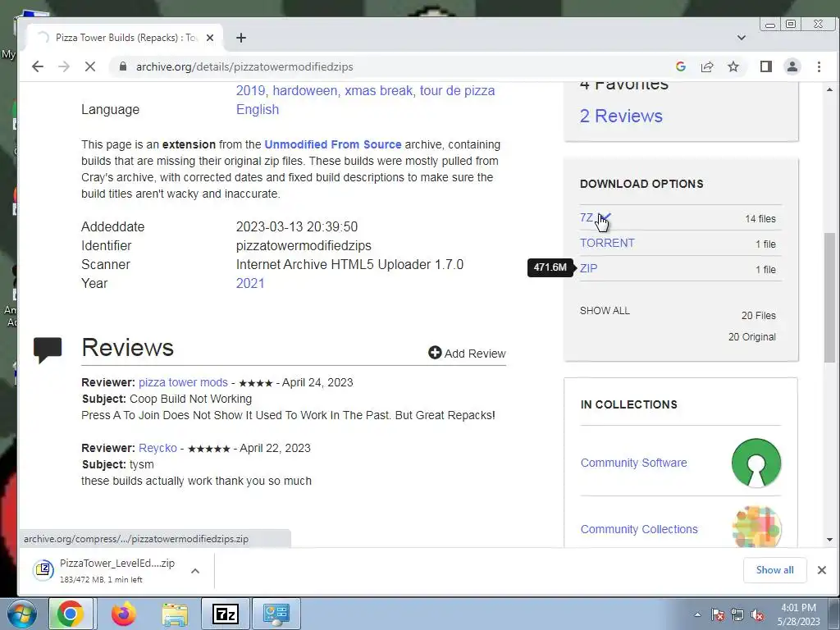Close the downloads bar

pos(822,570)
